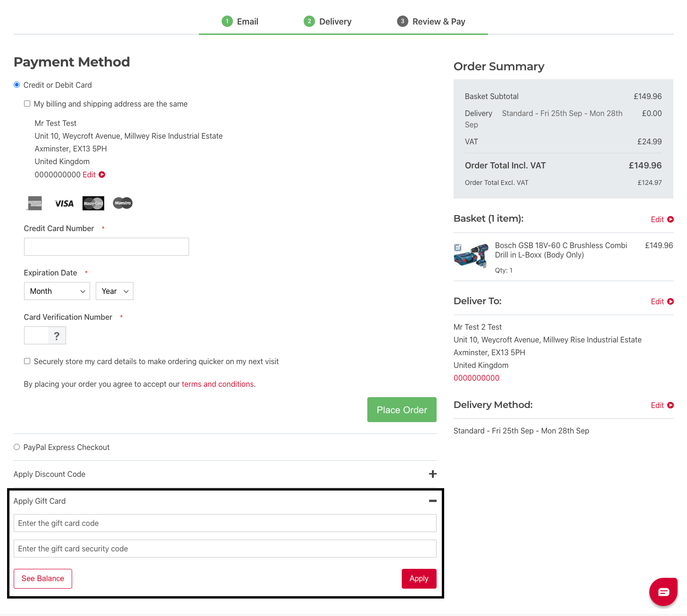Expand Apply Discount Code with plus icon
This screenshot has height=616, width=687.
433,474
